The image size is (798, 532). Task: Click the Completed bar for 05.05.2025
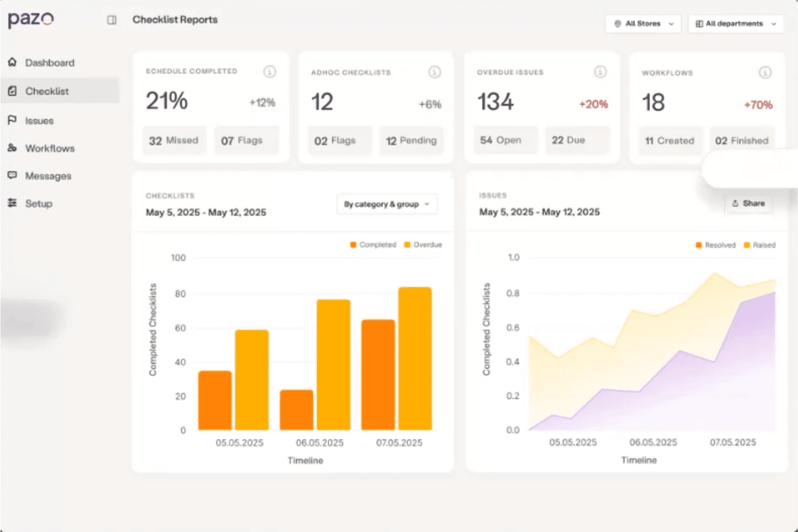pos(215,400)
